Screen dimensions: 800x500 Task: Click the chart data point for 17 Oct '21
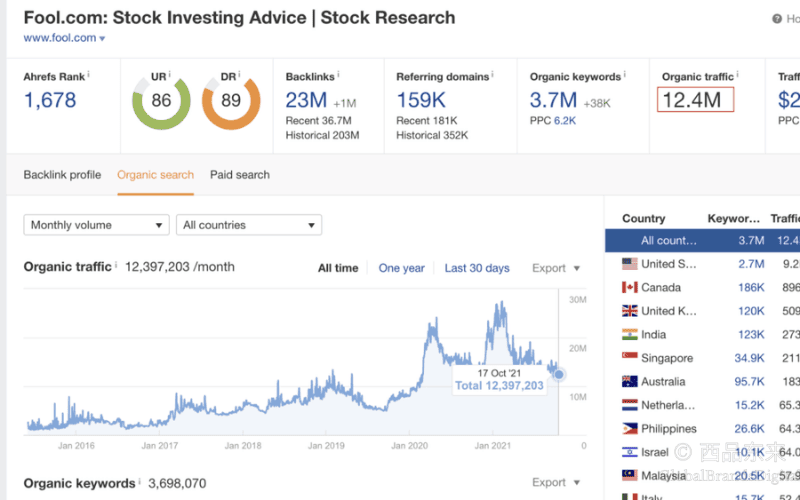coord(559,374)
